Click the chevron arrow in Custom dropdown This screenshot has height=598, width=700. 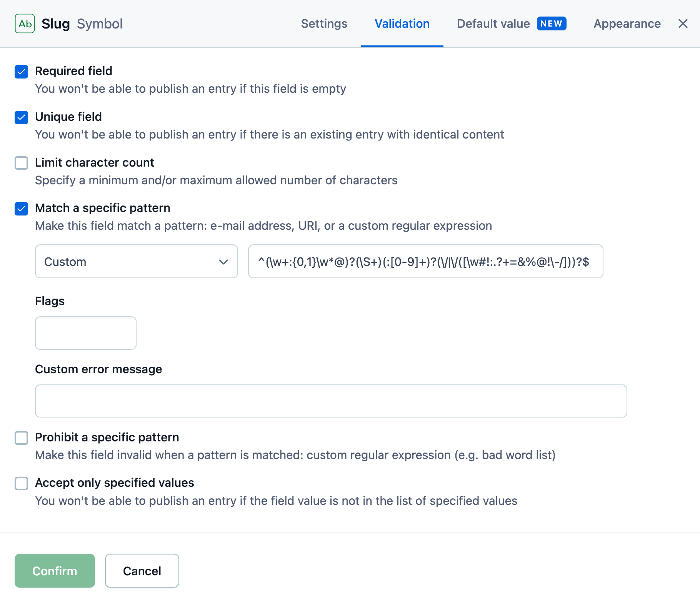point(223,262)
